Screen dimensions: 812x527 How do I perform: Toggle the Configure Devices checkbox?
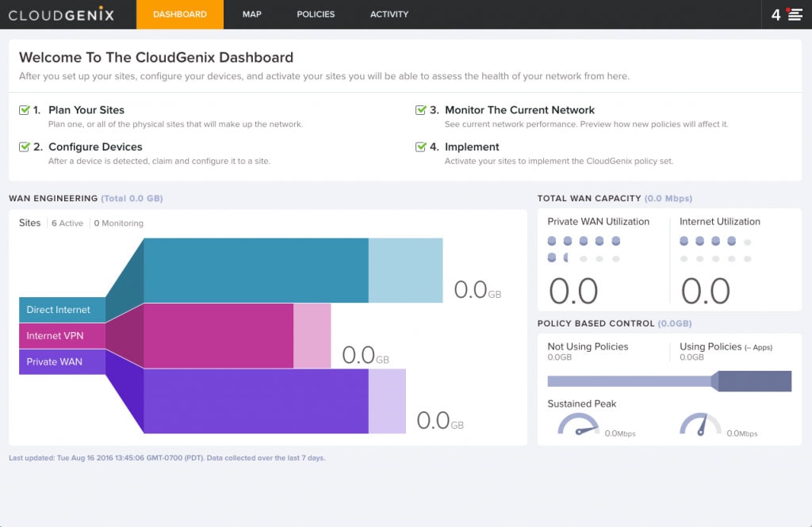pos(25,147)
